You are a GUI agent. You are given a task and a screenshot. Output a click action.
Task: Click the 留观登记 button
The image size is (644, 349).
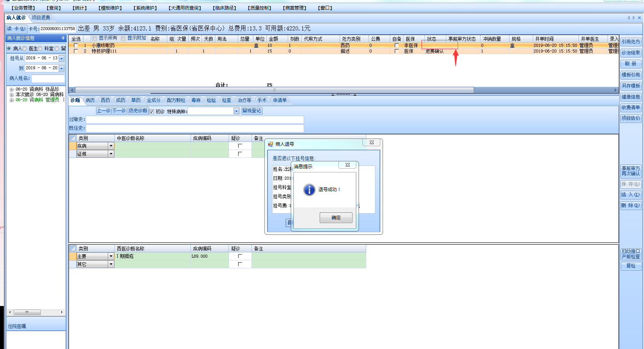[252, 111]
